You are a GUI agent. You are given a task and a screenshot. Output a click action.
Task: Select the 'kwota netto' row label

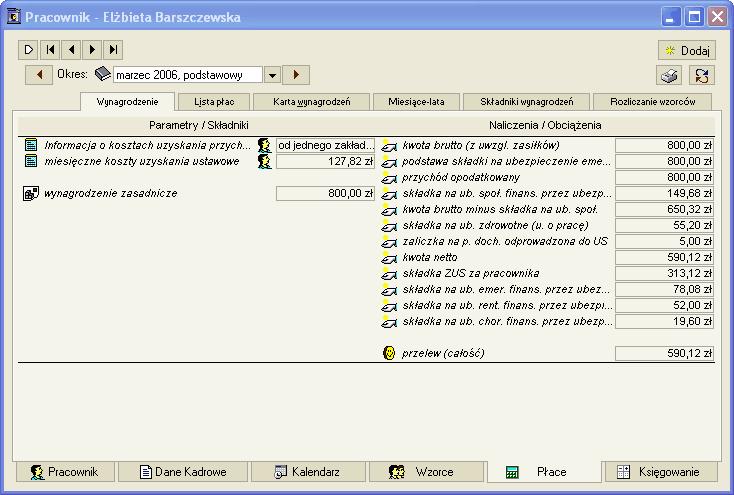coord(430,257)
